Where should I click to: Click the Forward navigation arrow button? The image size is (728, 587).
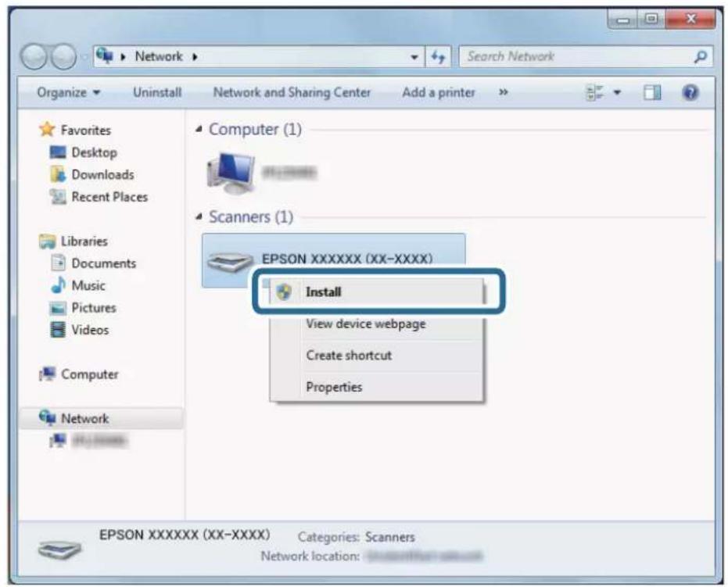[x=63, y=56]
